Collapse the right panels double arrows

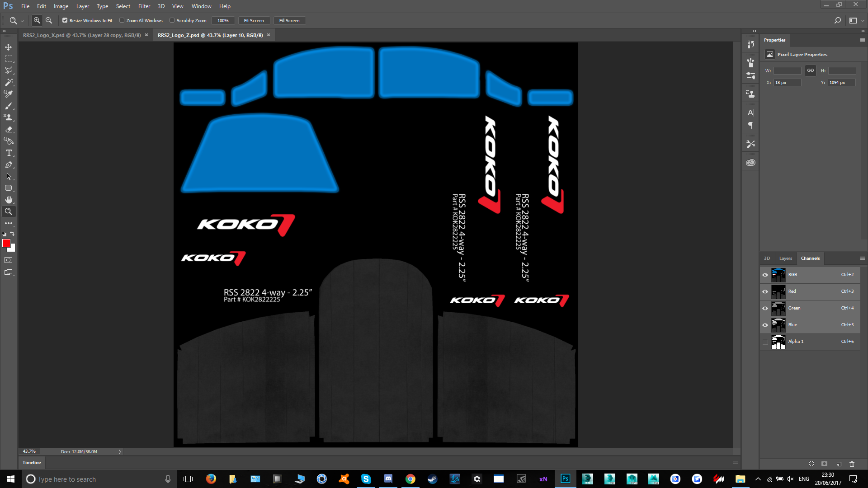pos(863,31)
